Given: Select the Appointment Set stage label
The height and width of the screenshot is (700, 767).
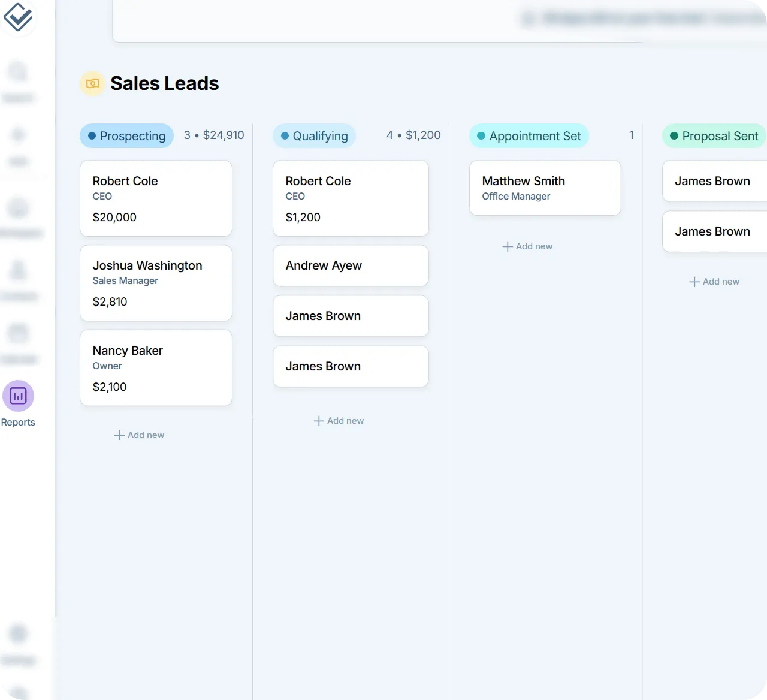Looking at the screenshot, I should (529, 136).
